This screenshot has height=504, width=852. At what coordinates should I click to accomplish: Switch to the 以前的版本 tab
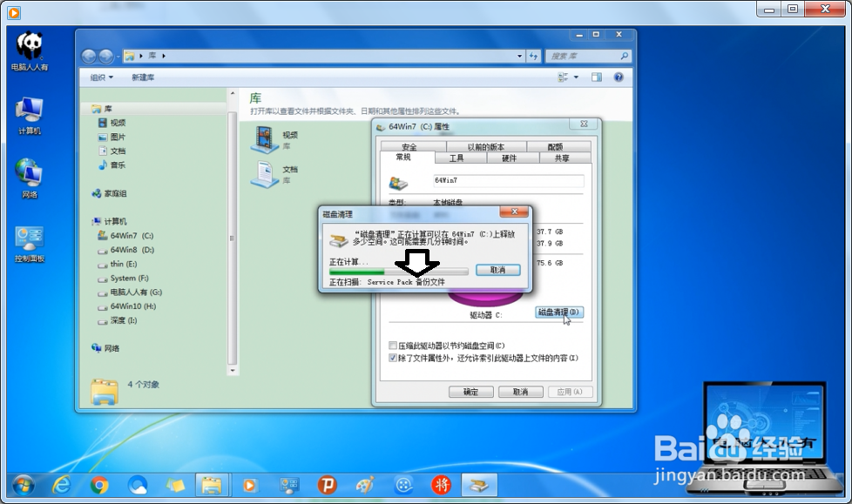coord(486,146)
